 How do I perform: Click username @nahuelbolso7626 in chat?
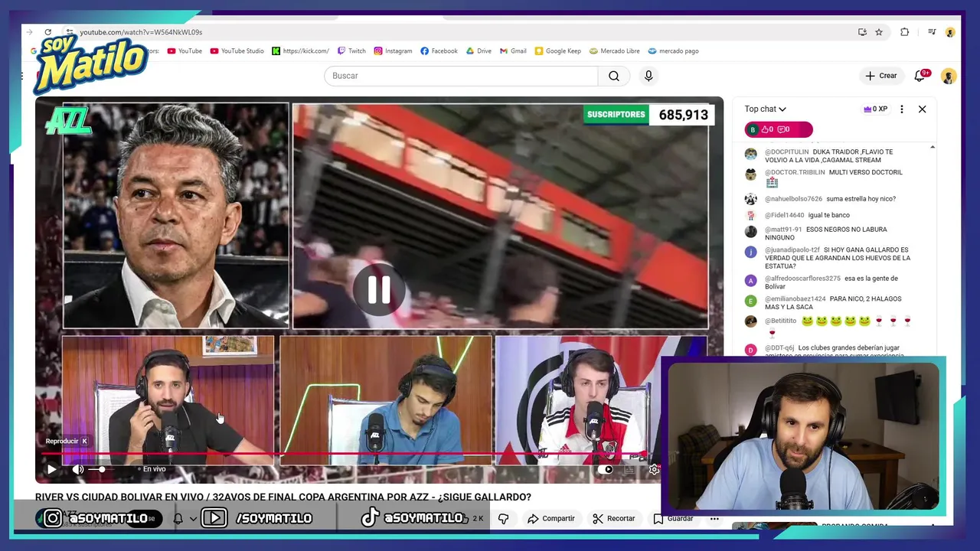click(x=793, y=199)
